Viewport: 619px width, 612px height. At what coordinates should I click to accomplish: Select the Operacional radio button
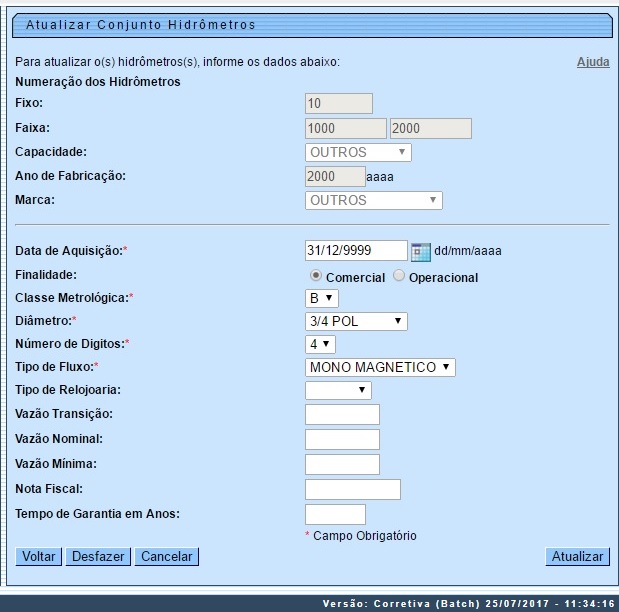(400, 276)
